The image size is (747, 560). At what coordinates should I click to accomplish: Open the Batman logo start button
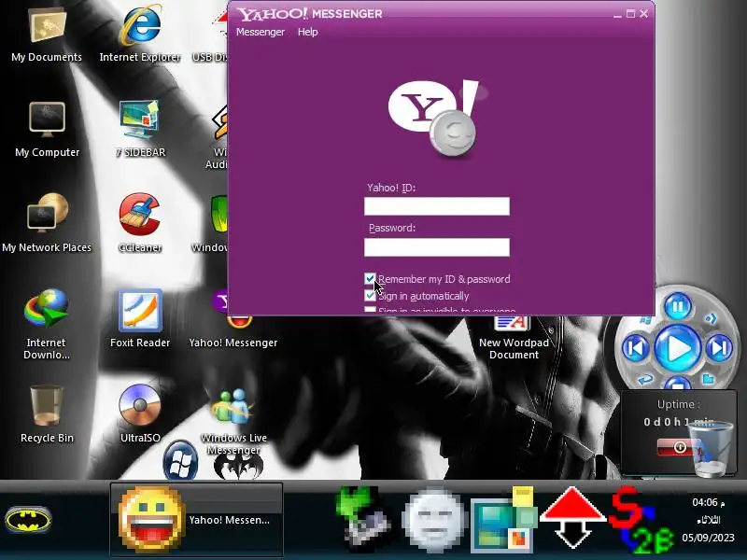[x=28, y=520]
